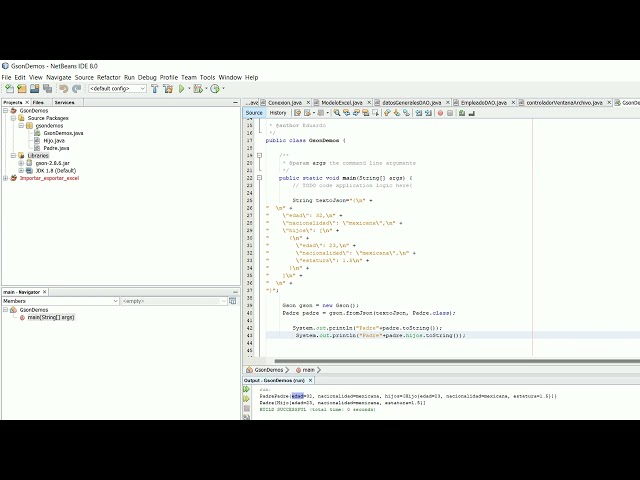Viewport: 640px width, 480px height.
Task: Open the EmpleadoDAO.java editor tab
Action: click(483, 102)
